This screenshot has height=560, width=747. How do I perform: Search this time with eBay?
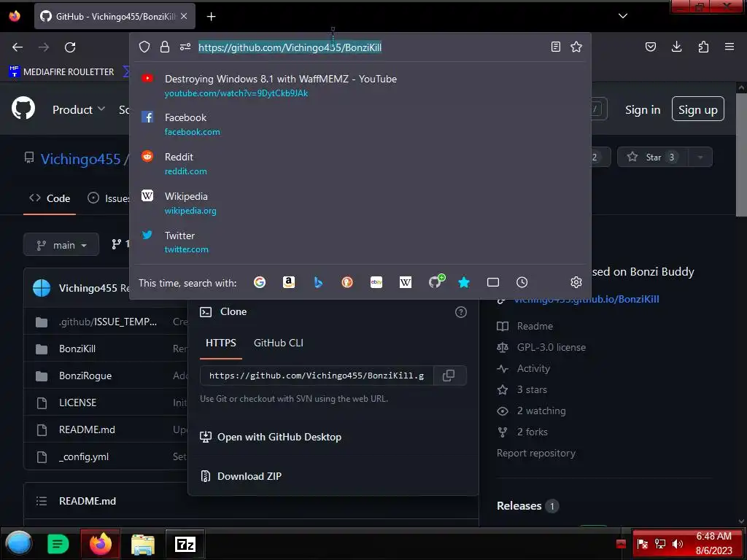[376, 282]
